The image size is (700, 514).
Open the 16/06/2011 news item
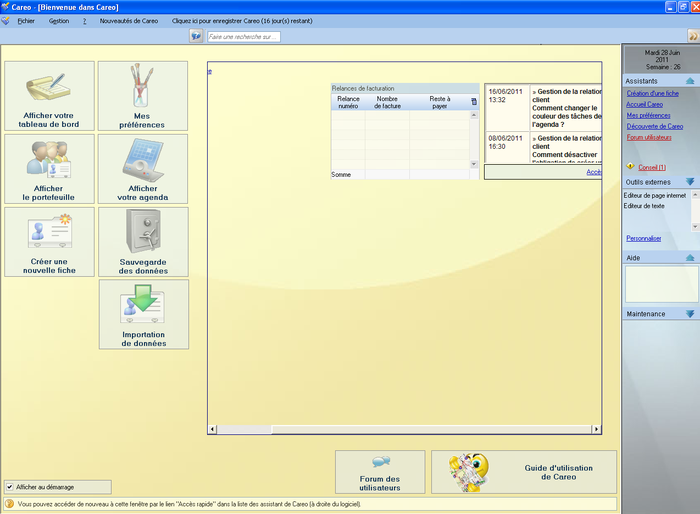(x=543, y=108)
